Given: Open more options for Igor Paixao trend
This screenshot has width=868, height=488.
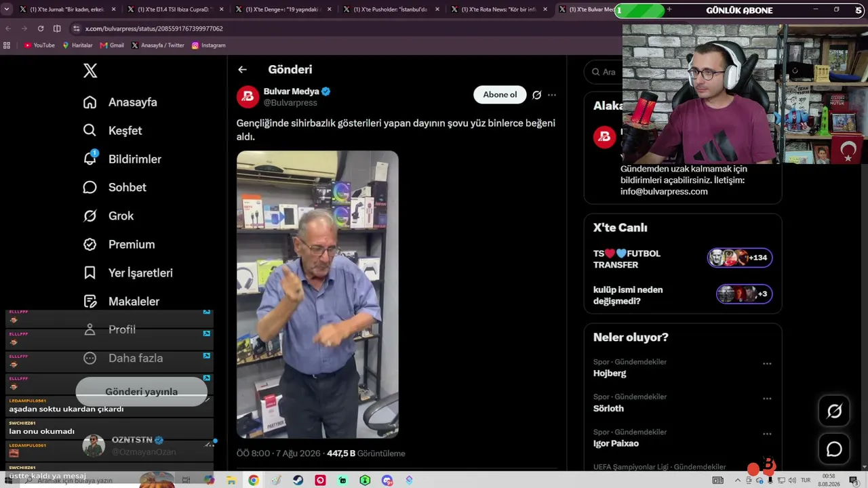Looking at the screenshot, I should (767, 434).
